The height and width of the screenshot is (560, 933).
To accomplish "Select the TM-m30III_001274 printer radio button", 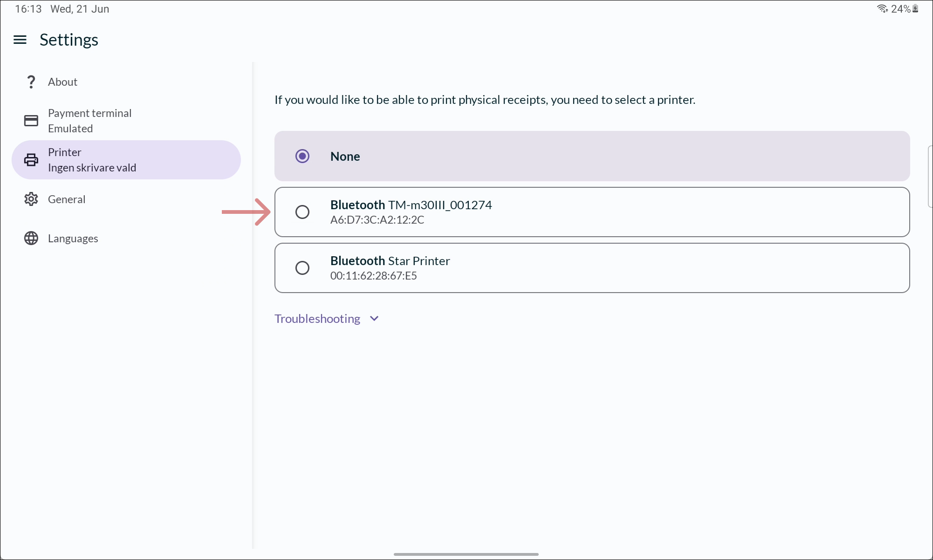I will pyautogui.click(x=302, y=212).
